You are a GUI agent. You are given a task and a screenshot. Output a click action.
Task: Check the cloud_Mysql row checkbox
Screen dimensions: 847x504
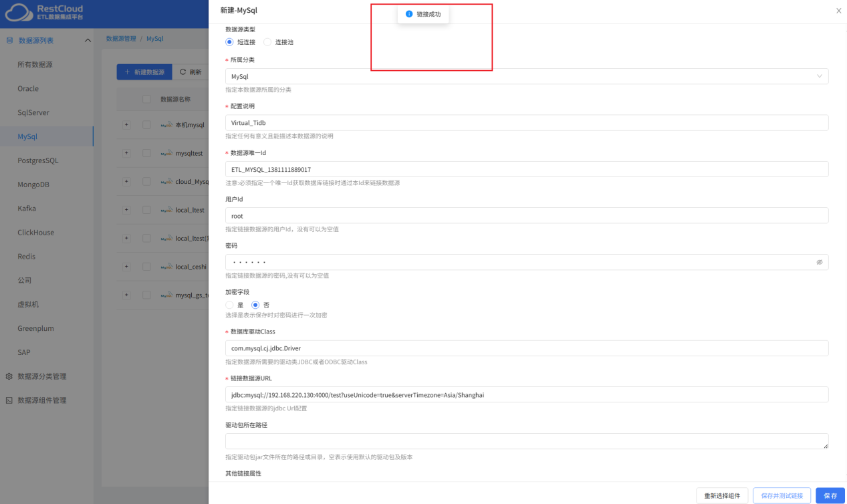pos(146,182)
